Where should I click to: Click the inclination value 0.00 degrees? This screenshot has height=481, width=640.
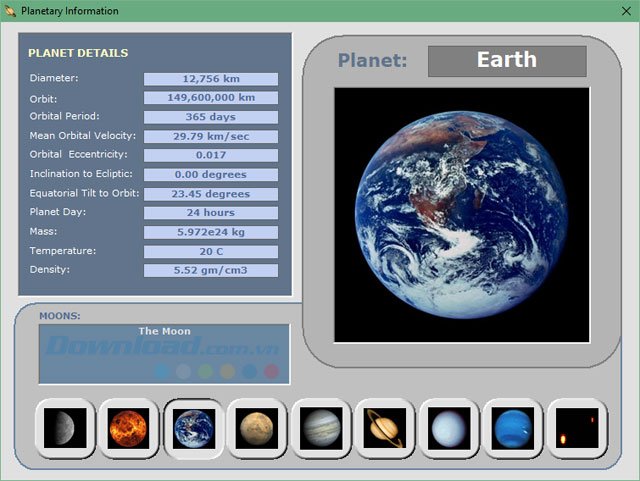(211, 174)
